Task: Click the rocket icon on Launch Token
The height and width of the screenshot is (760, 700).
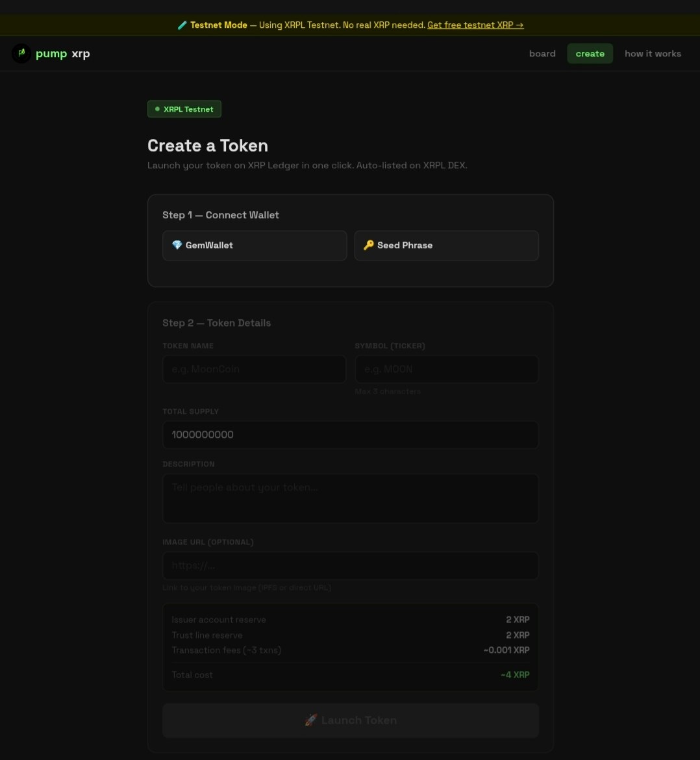Action: coord(311,720)
